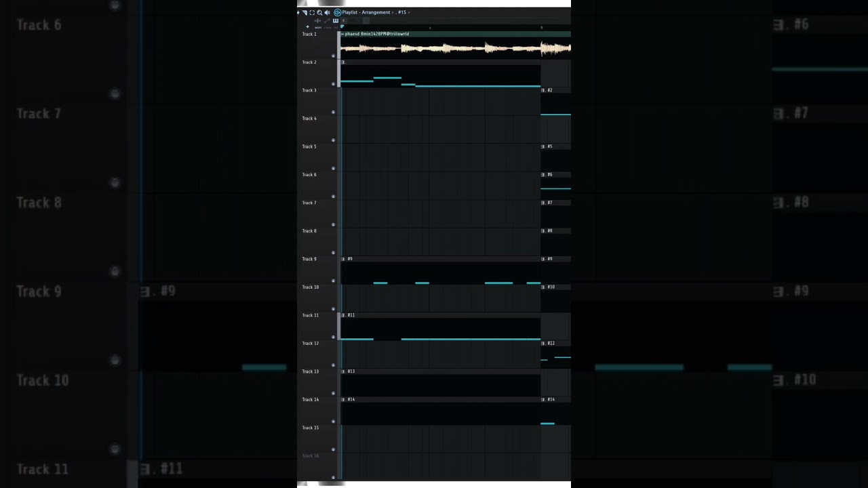Mute Track 2 with its dot toggle
868x488 pixels.
coord(333,84)
